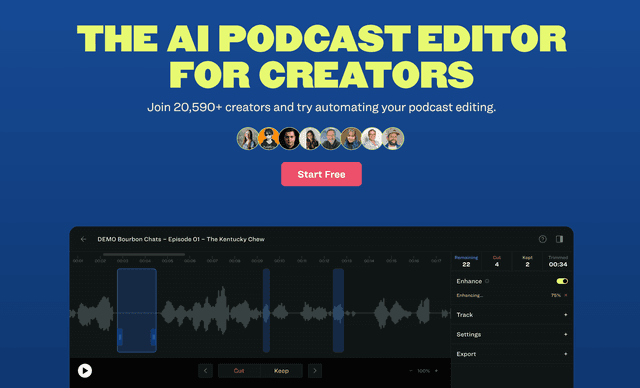Viewport: 640px width, 388px height.
Task: Click the Trimmed 00:34 value
Action: point(558,264)
